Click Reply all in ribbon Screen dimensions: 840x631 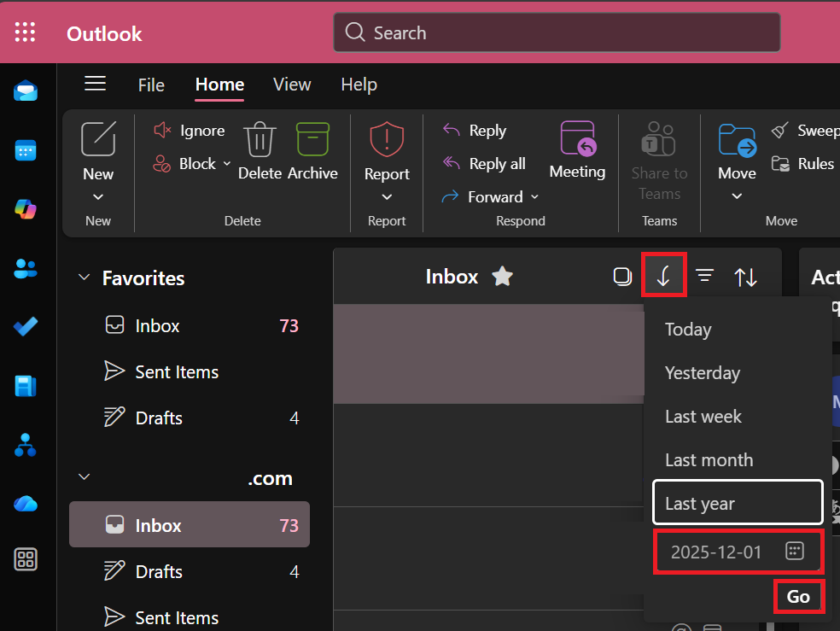(x=484, y=163)
